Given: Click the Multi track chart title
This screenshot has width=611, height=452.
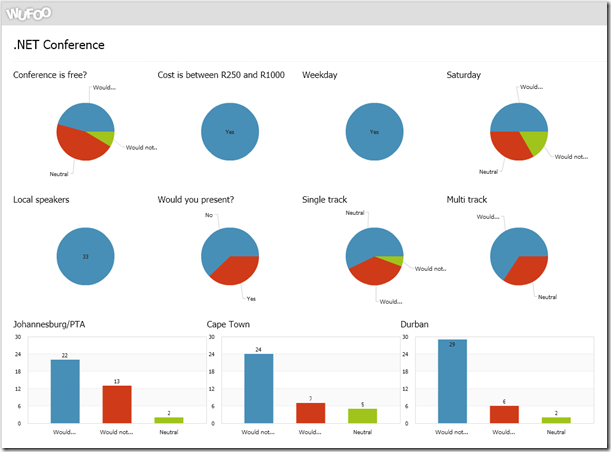Looking at the screenshot, I should [x=467, y=200].
